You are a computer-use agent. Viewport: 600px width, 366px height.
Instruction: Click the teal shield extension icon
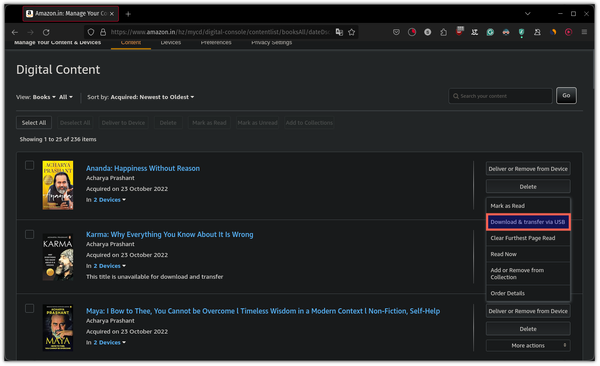click(522, 33)
